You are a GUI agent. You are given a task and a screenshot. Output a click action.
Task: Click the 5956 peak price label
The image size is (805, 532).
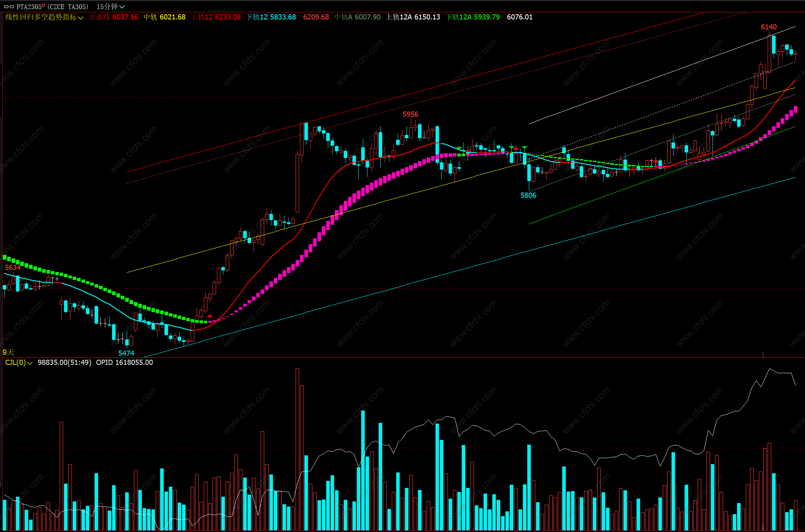click(410, 114)
